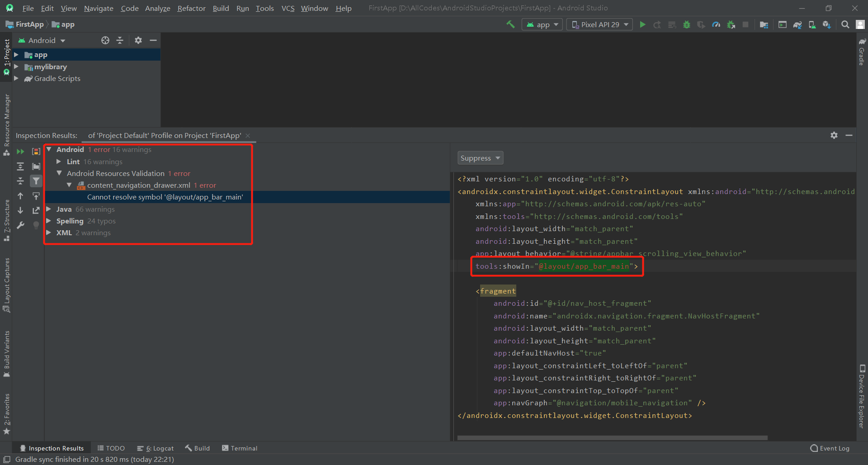868x465 pixels.
Task: Open the VCS menu
Action: coord(288,8)
